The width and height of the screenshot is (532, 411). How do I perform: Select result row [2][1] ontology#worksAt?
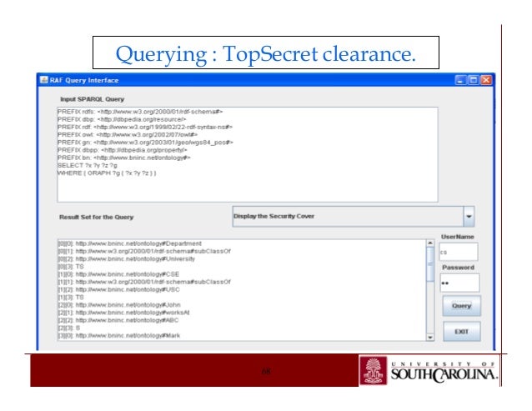[x=123, y=313]
